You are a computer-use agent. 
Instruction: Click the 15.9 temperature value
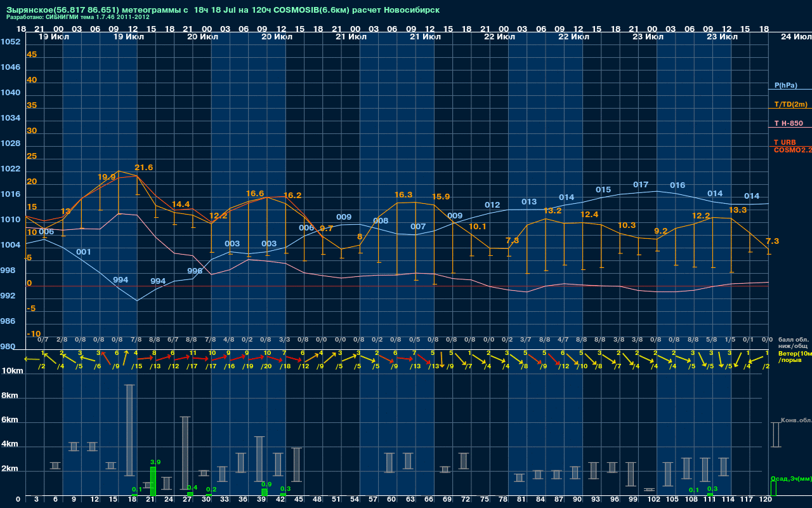440,197
